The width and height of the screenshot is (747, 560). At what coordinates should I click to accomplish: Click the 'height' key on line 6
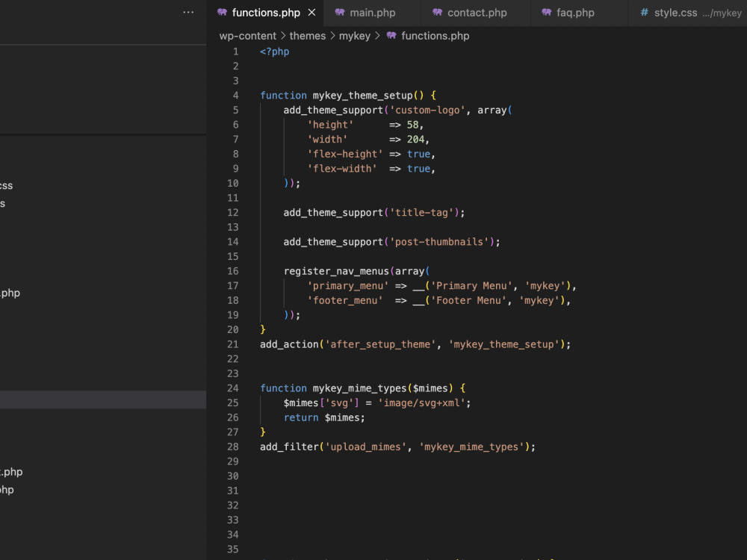(x=330, y=125)
